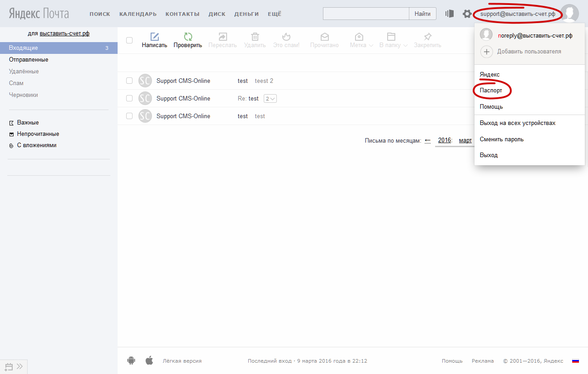Open ПОИСК in the top navigation
The image size is (588, 374).
pos(100,14)
